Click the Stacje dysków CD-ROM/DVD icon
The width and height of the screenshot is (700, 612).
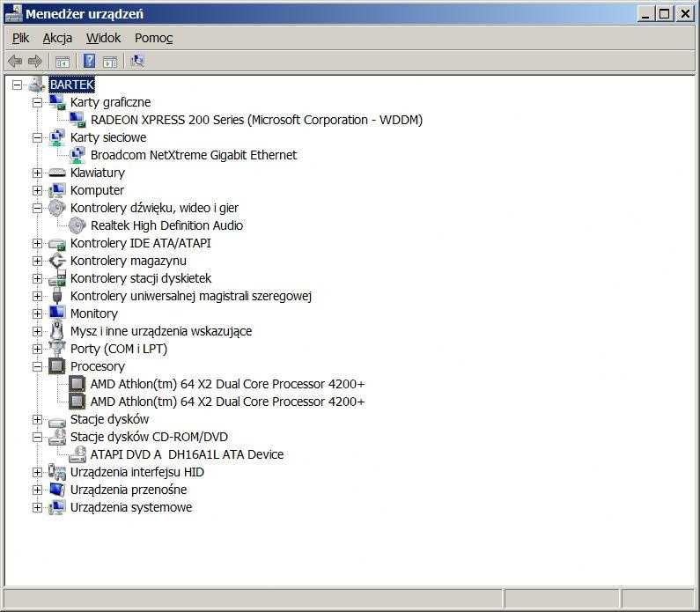click(x=57, y=436)
